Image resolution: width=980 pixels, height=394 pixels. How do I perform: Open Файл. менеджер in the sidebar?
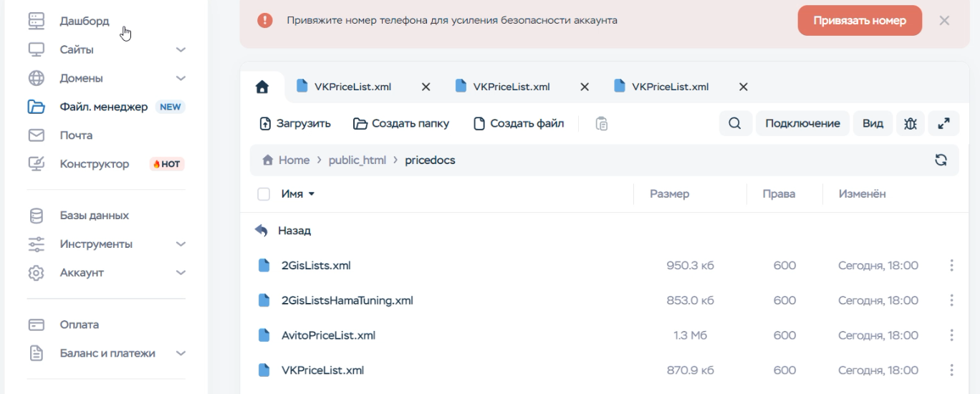point(104,107)
